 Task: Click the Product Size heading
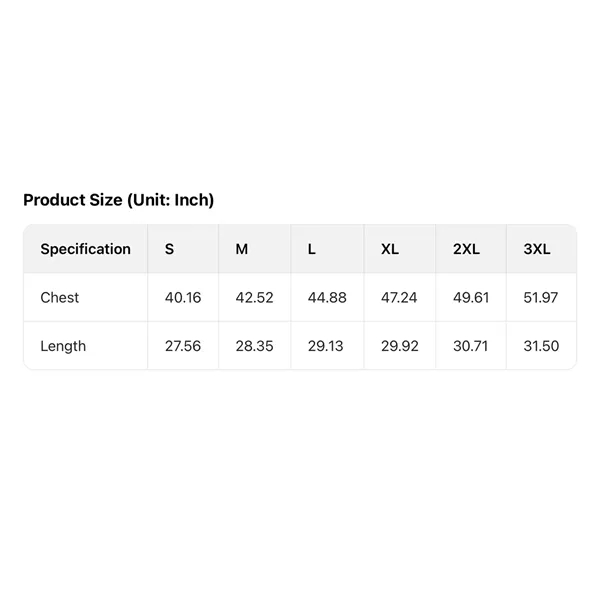tap(118, 200)
